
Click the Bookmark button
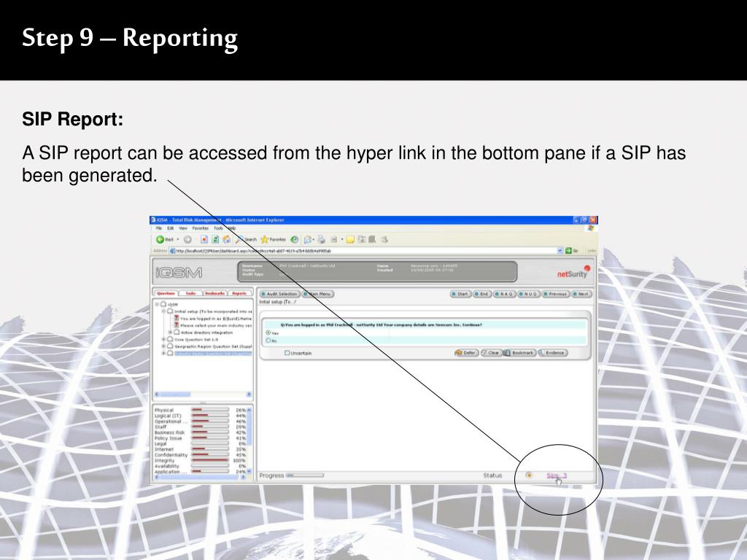(519, 353)
